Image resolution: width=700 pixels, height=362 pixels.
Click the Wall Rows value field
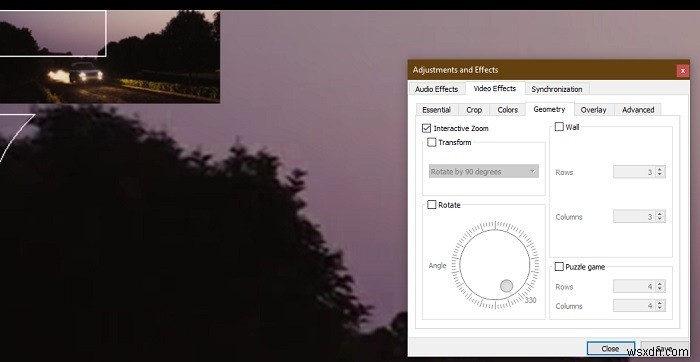[634, 172]
